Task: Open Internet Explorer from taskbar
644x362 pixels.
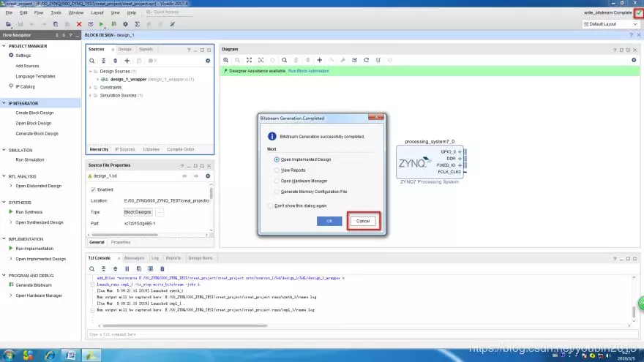Action: coord(50,355)
